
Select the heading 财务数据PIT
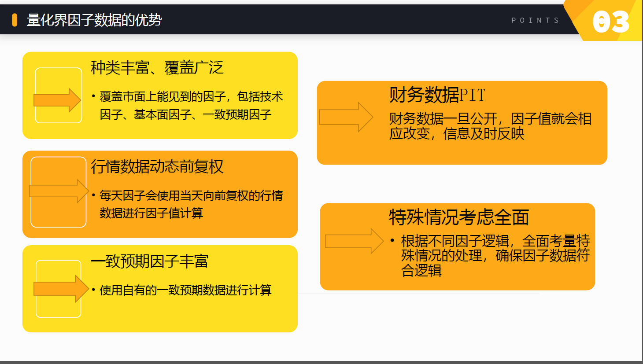pos(437,95)
